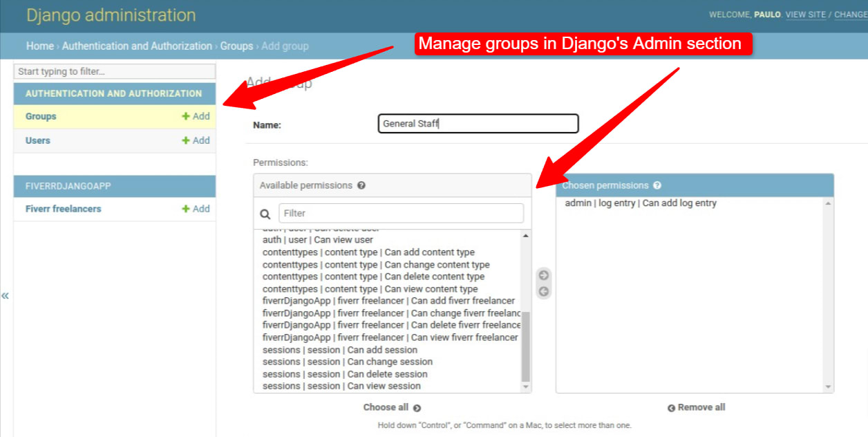Click the right-arrow icon to choose permission

coord(543,275)
